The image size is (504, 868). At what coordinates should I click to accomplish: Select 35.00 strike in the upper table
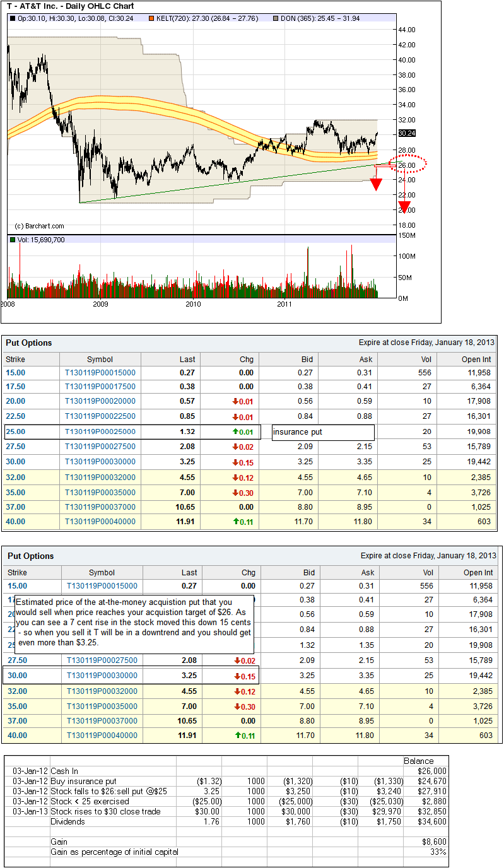pos(15,493)
